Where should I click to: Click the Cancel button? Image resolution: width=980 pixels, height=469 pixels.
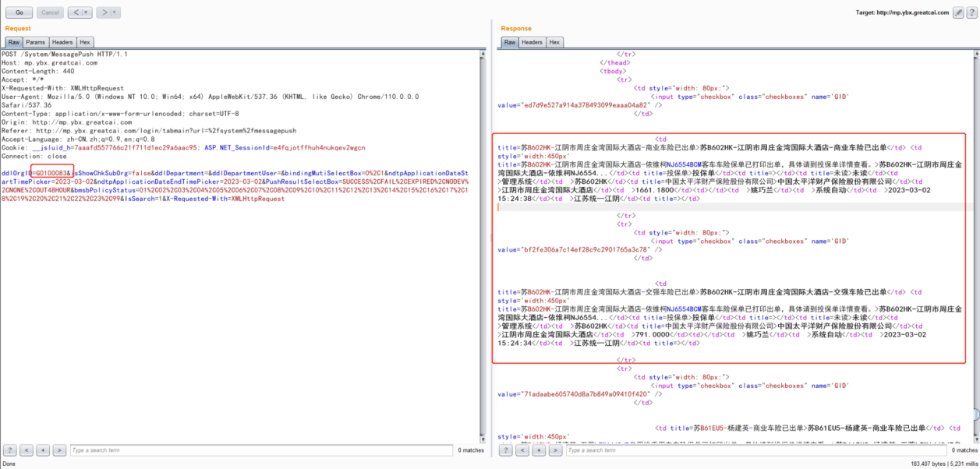(x=49, y=12)
